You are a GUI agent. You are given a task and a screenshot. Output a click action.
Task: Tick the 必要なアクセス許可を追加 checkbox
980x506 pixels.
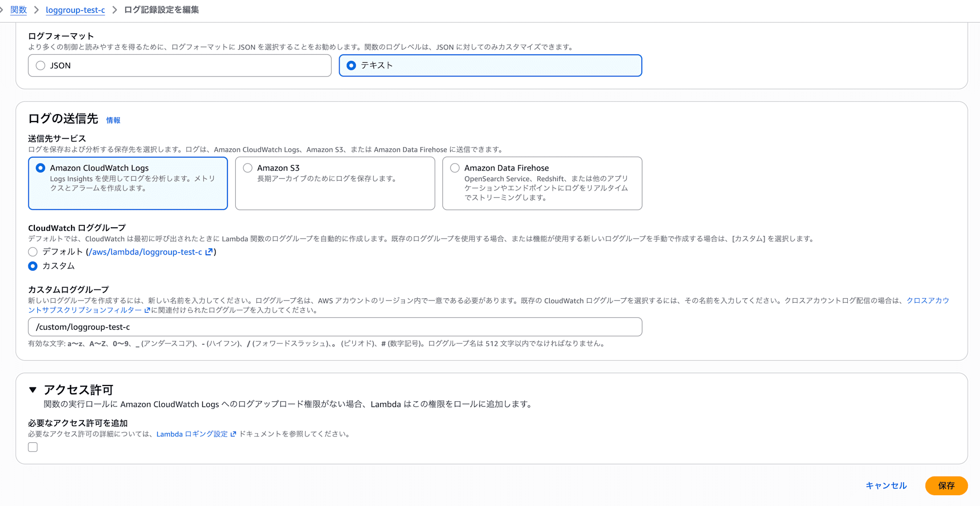click(x=33, y=447)
